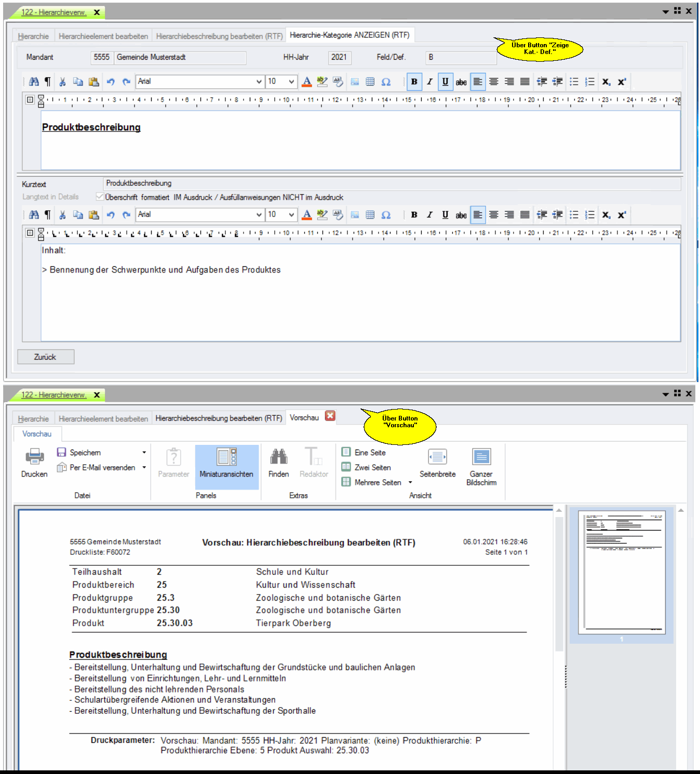Viewport: 700px width, 774px height.
Task: Click undo arrow in the upper toolbar
Action: (111, 82)
